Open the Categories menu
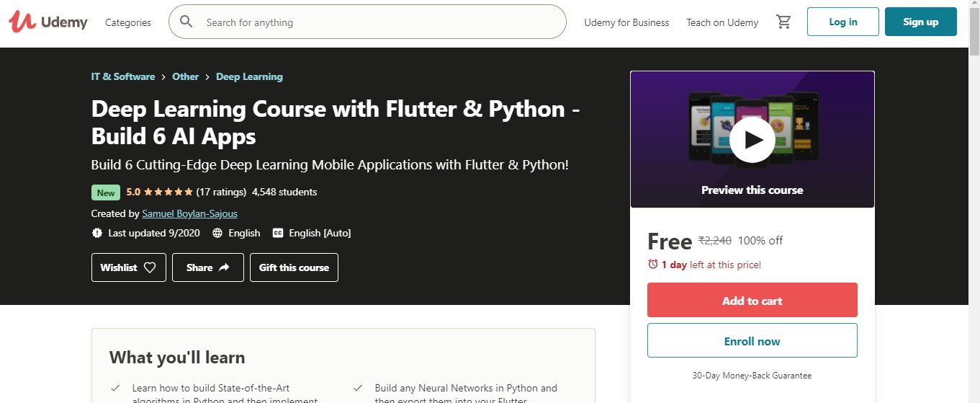Viewport: 980px width, 403px height. point(128,22)
